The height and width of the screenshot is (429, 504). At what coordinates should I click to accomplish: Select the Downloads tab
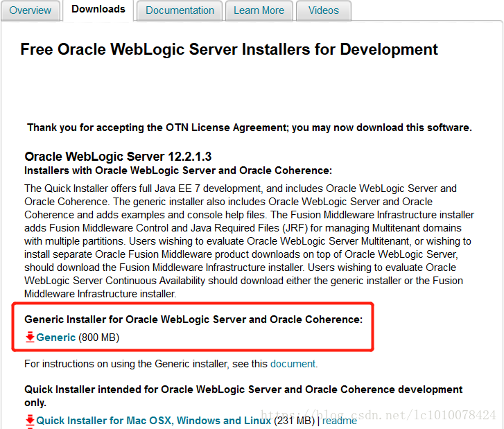[98, 10]
